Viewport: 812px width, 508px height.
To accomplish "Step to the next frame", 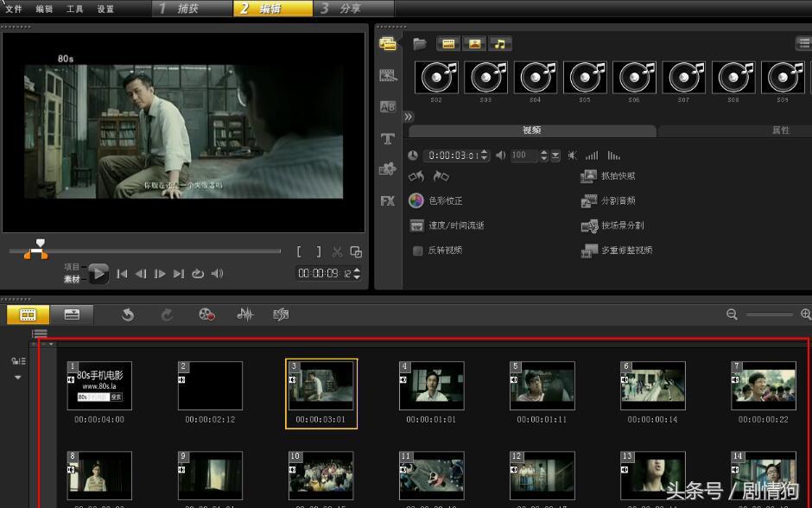I will point(160,273).
